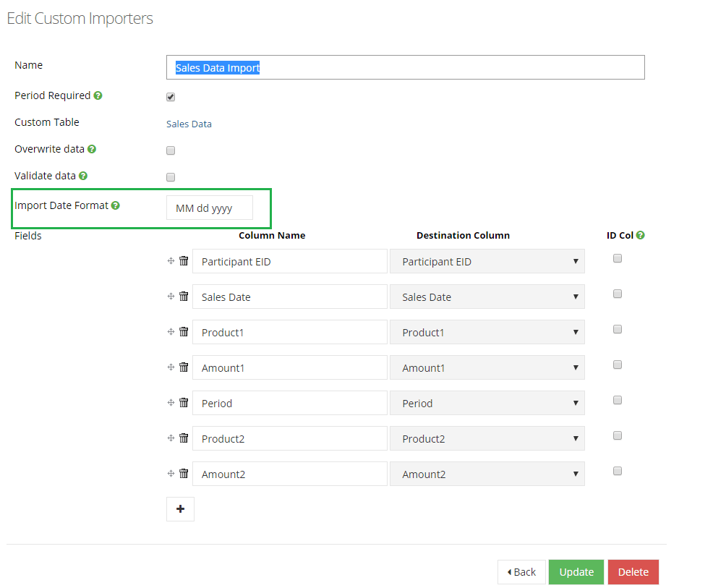Delete the Product2 field row

[184, 438]
